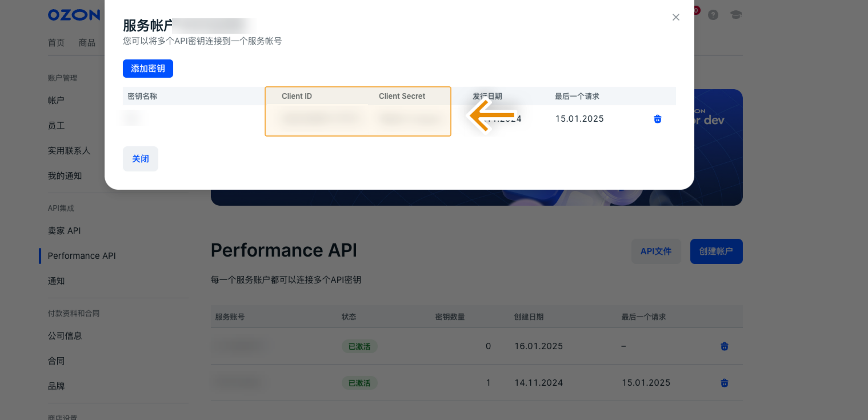Viewport: 868px width, 420px height.
Task: Open 卖家 API in the sidebar
Action: click(64, 231)
